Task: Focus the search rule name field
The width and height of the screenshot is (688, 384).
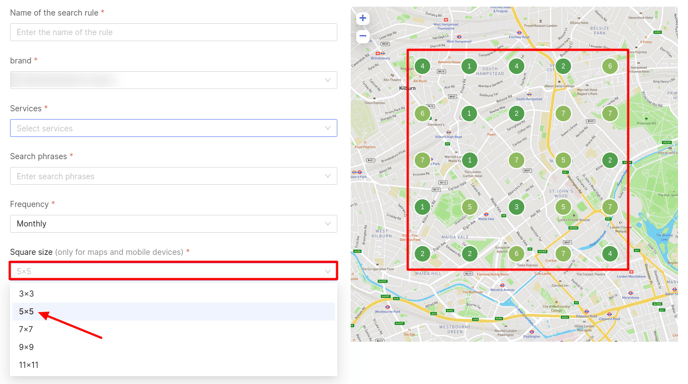Action: [174, 32]
